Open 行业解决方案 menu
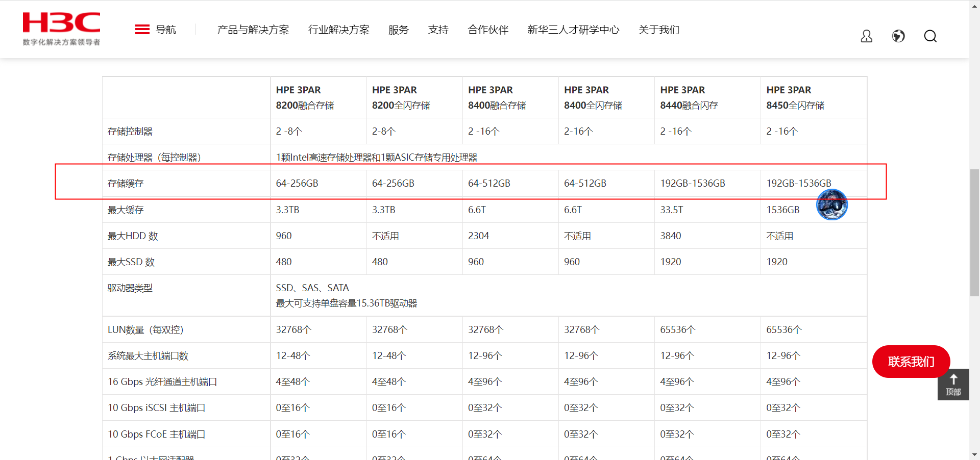 point(339,30)
